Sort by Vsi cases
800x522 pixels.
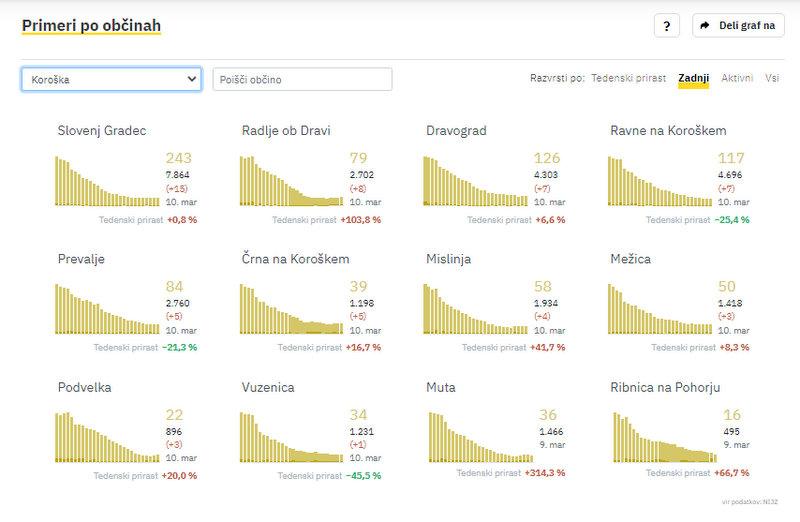pos(772,78)
